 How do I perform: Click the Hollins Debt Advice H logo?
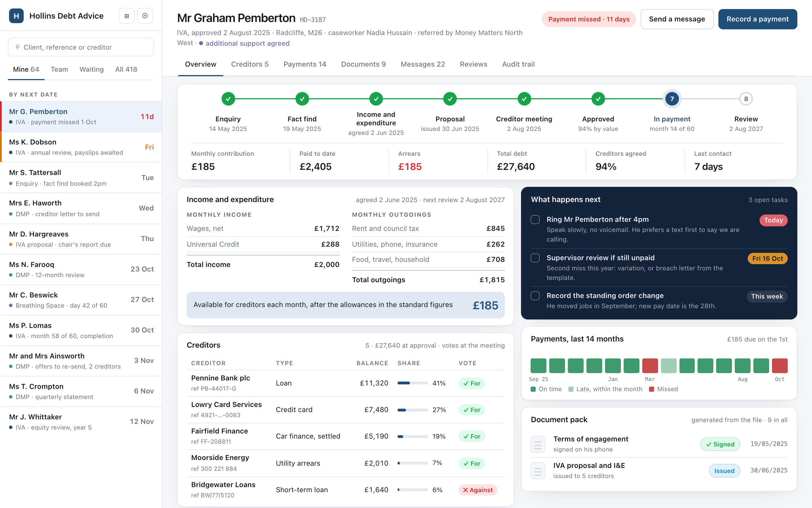(x=16, y=16)
